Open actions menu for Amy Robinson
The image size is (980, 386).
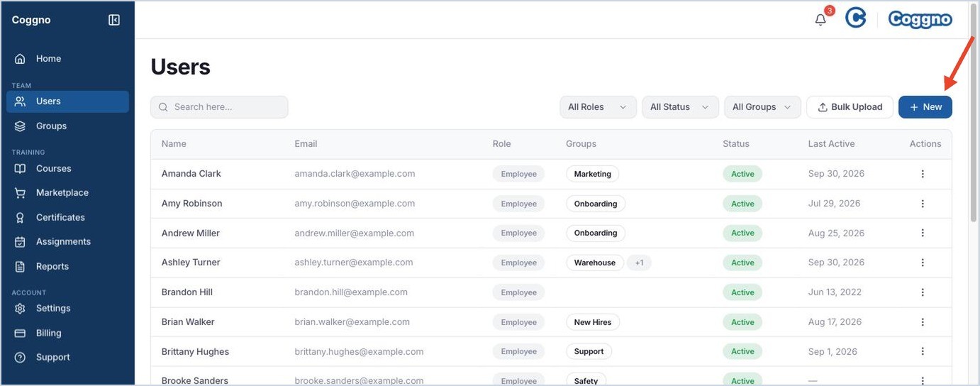[923, 204]
